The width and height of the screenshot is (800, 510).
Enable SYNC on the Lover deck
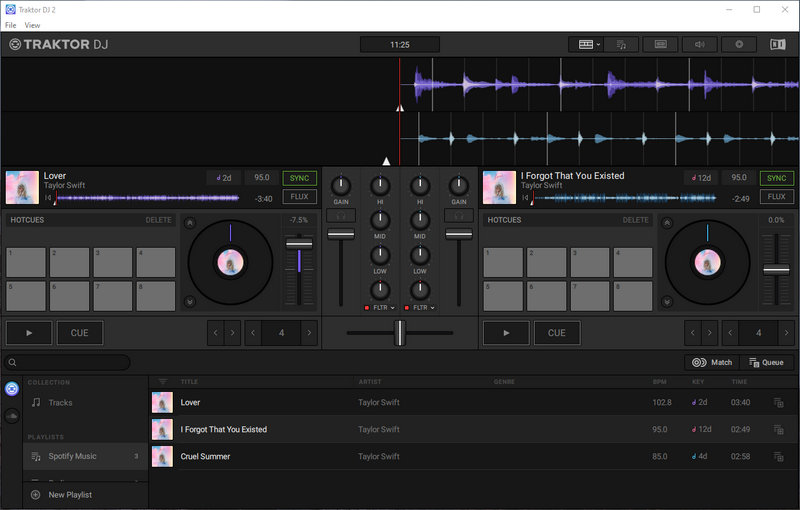[299, 178]
